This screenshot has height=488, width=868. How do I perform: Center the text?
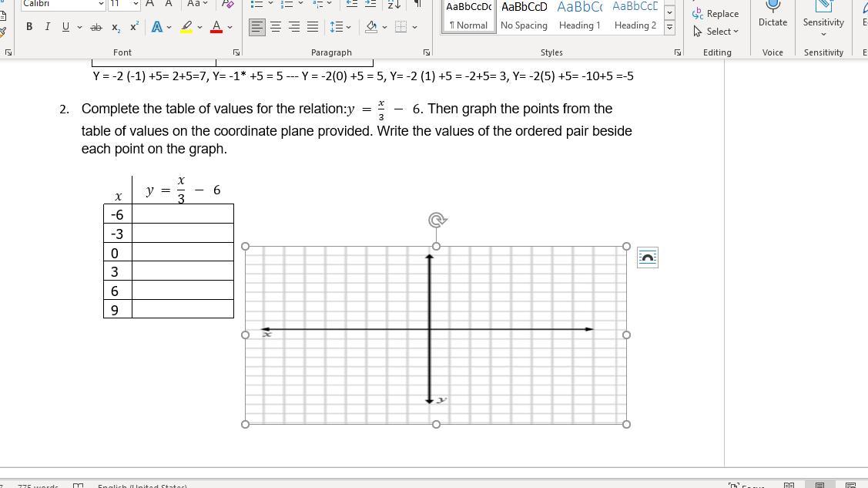coord(276,26)
